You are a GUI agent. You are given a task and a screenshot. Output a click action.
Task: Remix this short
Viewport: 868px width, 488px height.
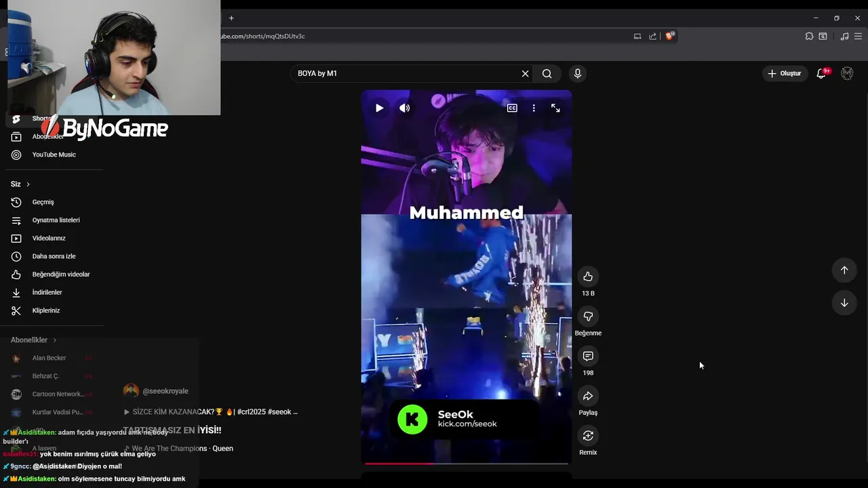[x=588, y=435]
